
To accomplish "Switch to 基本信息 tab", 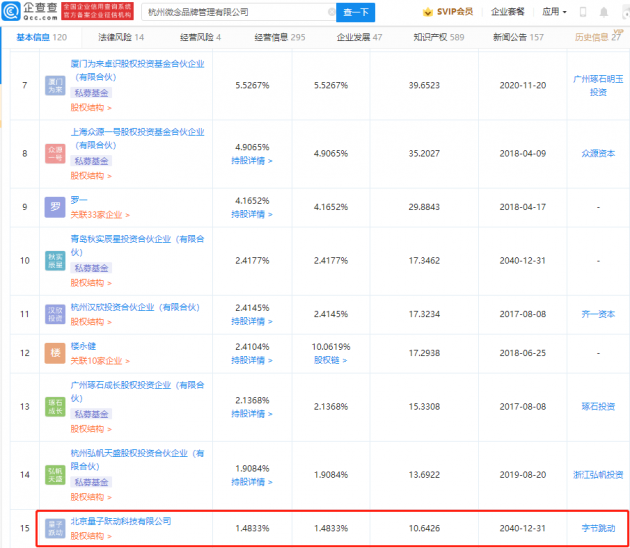I will [41, 37].
